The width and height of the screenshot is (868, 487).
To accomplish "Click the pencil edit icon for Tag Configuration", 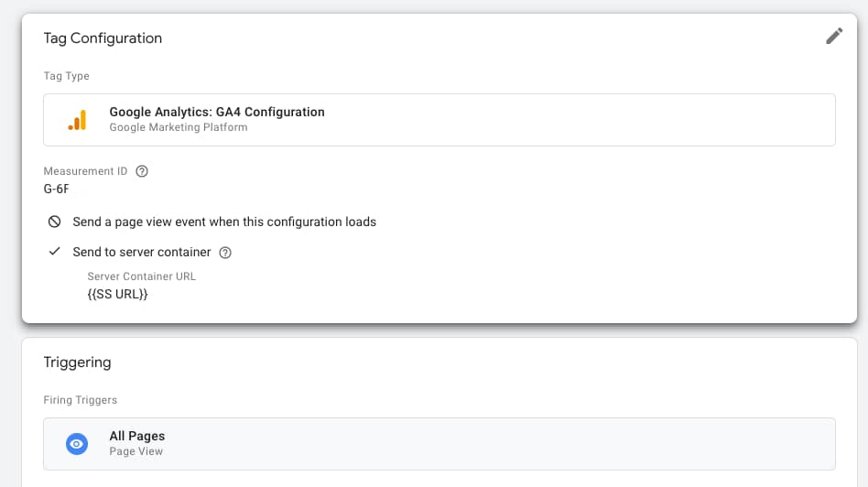I will coord(834,37).
